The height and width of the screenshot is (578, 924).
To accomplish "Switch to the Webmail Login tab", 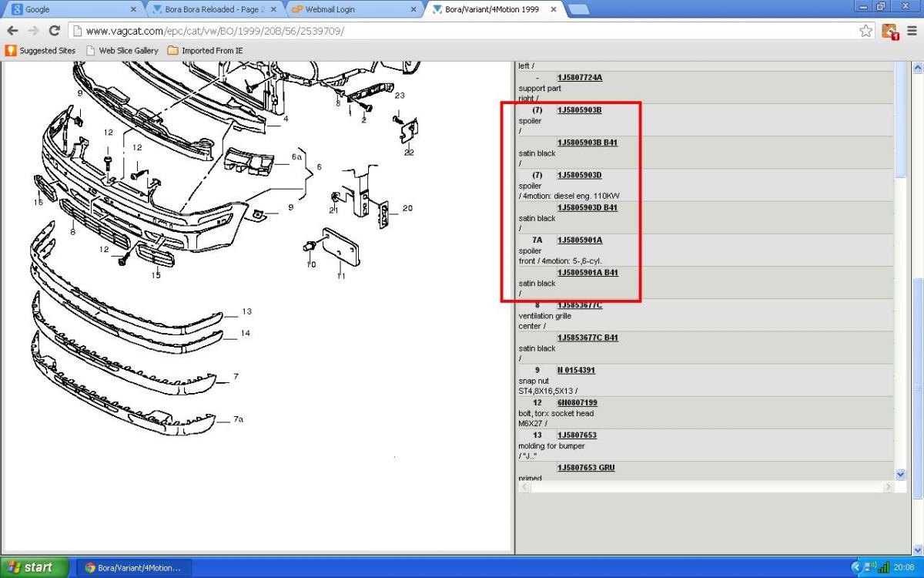I will [353, 9].
